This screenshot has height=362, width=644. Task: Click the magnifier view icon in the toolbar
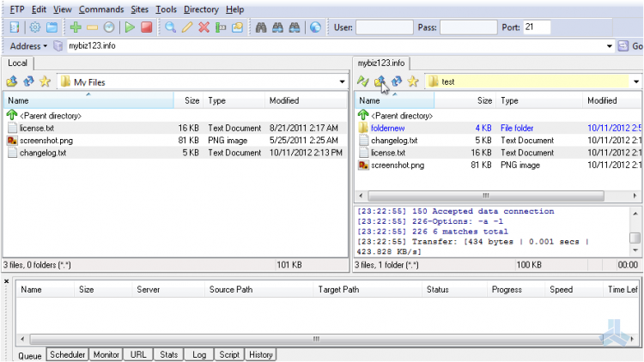tap(170, 27)
